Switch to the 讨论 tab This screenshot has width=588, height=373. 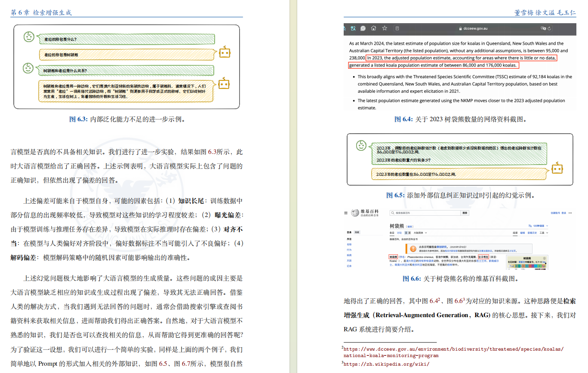[400, 233]
